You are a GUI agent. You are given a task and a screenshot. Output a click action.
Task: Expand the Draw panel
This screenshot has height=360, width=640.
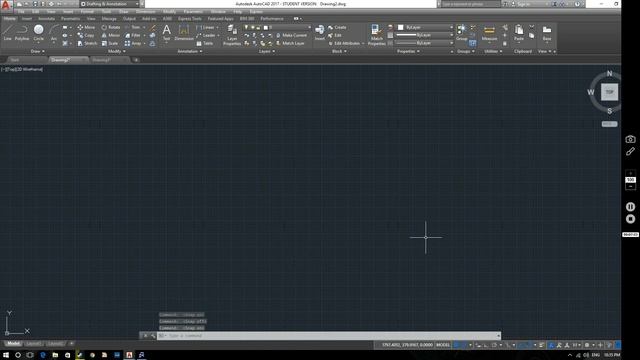point(38,51)
